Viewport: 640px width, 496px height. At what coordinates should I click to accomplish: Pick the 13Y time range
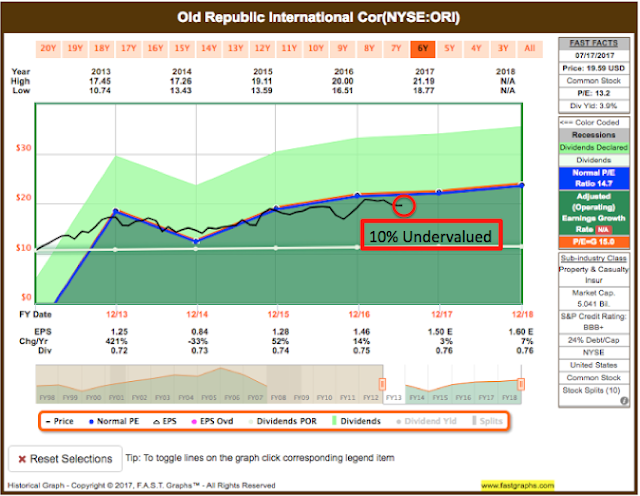(x=236, y=49)
